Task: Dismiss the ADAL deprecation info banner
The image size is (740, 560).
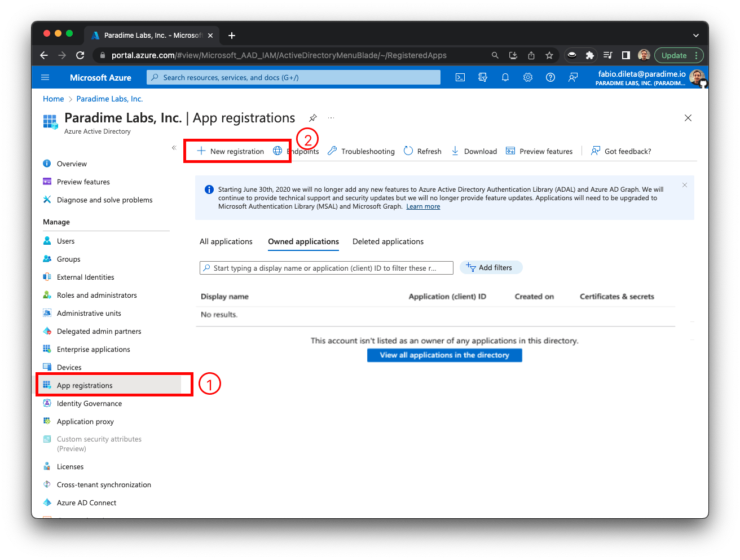Action: point(685,185)
